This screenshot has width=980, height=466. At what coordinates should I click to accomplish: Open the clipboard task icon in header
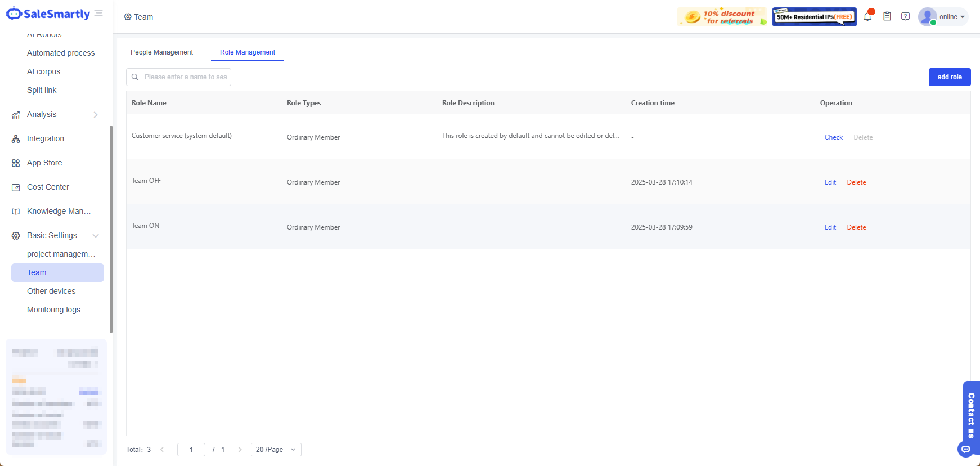[x=887, y=17]
